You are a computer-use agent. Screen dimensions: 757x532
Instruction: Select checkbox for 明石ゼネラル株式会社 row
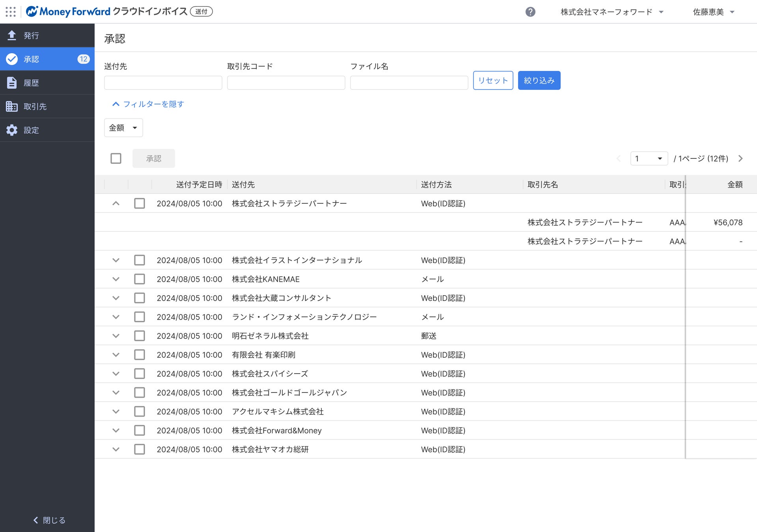[140, 336]
